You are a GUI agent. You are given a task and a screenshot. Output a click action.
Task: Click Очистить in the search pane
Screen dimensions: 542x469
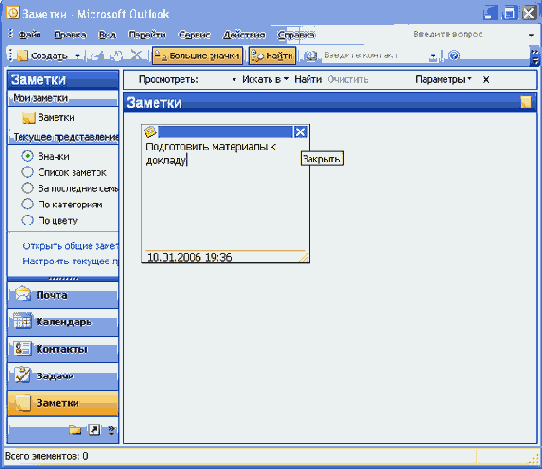pos(347,79)
